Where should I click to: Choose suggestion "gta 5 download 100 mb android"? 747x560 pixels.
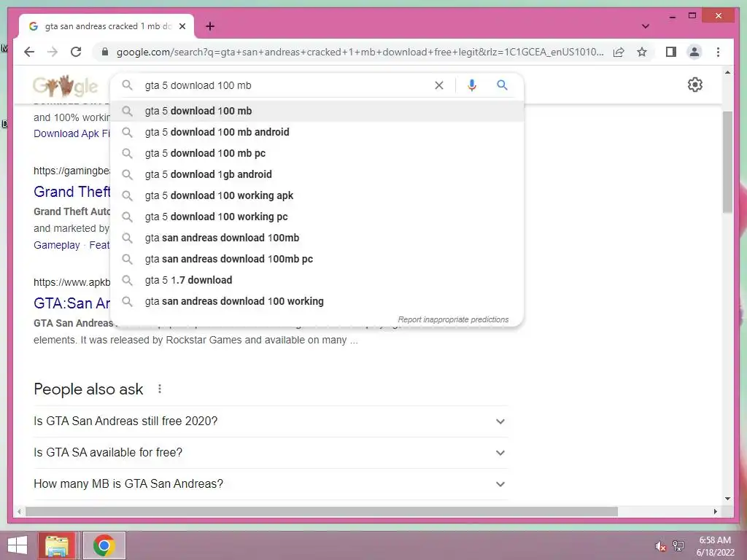click(x=317, y=132)
